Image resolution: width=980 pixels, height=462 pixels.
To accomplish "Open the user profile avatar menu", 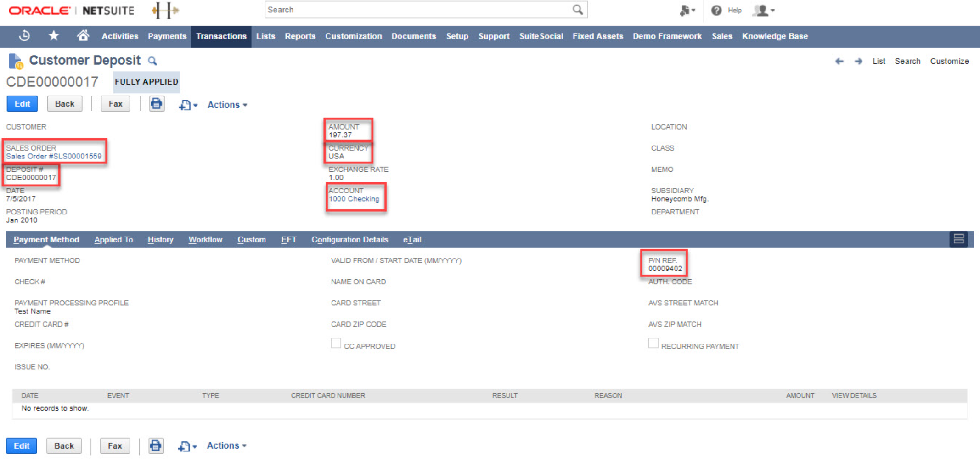I will 763,10.
